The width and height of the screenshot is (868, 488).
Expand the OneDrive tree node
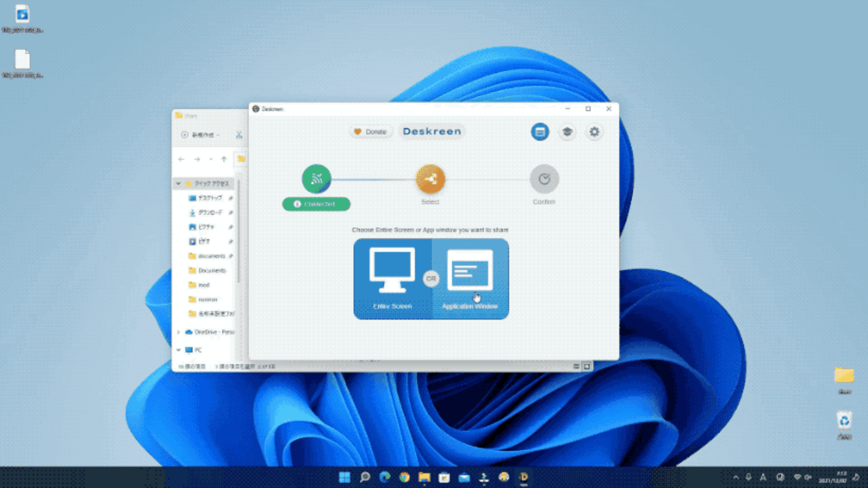click(178, 332)
